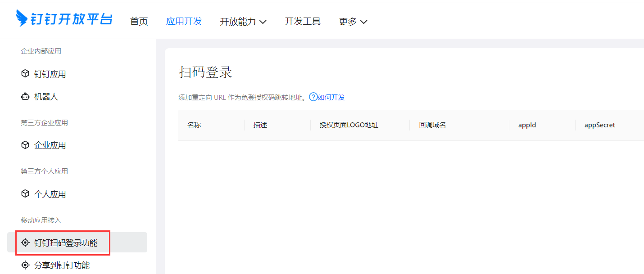Click the 回调域名 column header

[432, 125]
